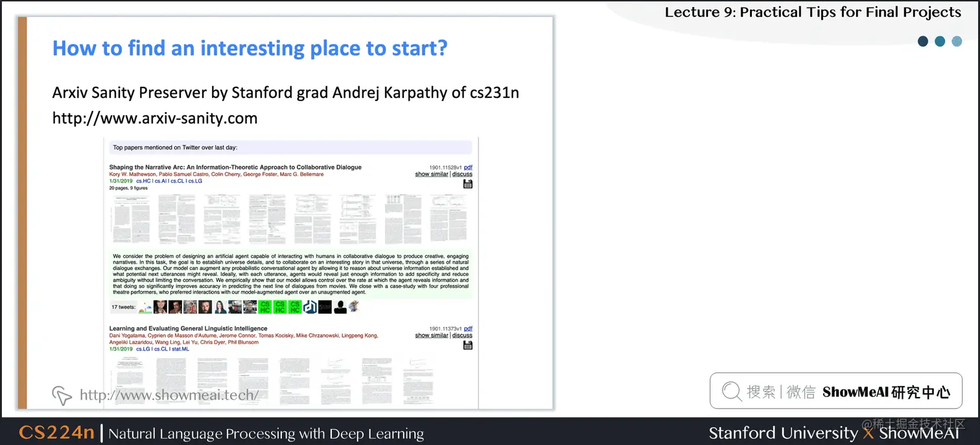Select the cs.HC category tag

point(143,181)
